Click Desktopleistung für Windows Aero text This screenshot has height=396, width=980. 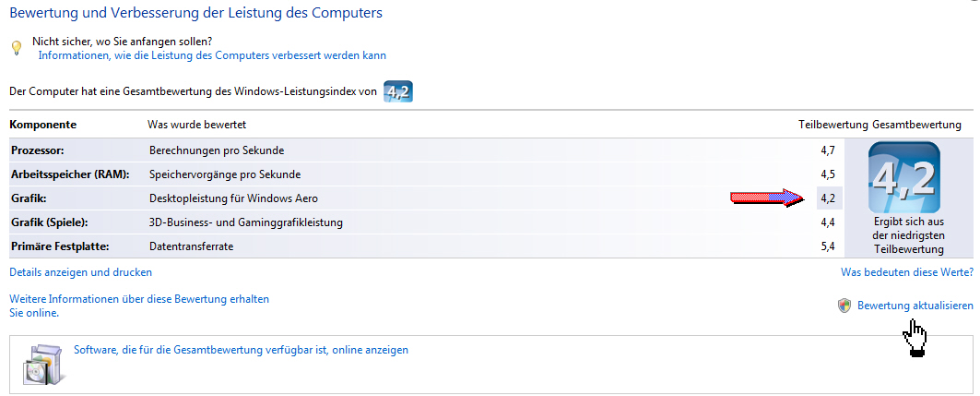click(x=234, y=198)
